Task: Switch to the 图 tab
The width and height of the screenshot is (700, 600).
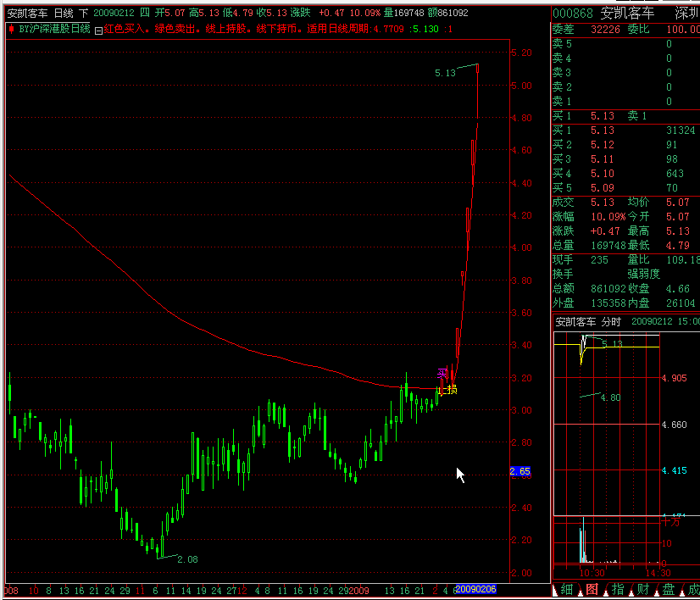Action: [x=592, y=590]
